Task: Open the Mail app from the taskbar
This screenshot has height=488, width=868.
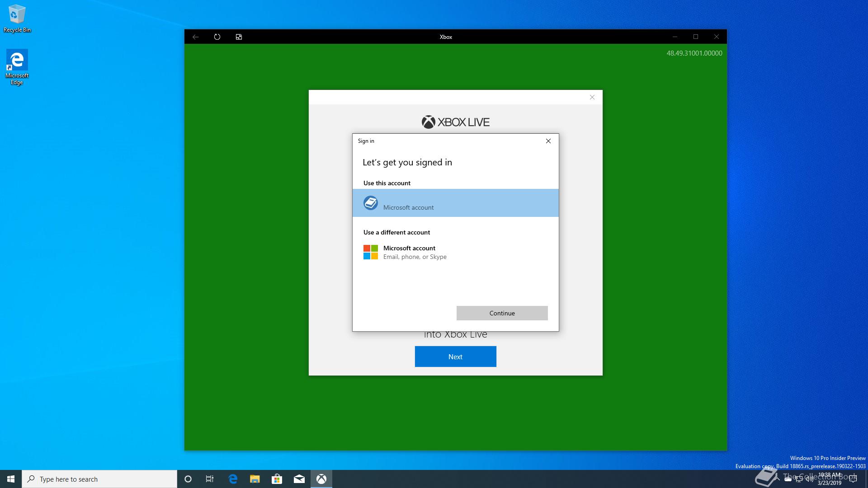Action: point(299,479)
